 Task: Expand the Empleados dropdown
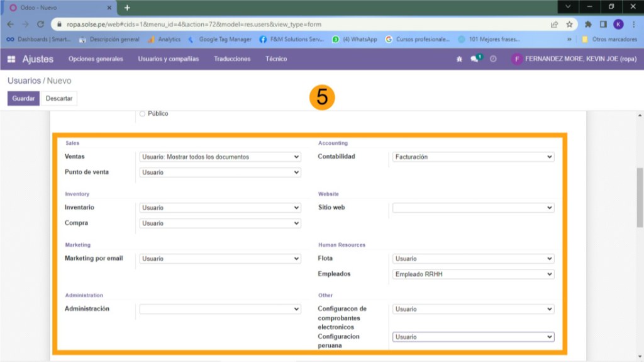473,274
